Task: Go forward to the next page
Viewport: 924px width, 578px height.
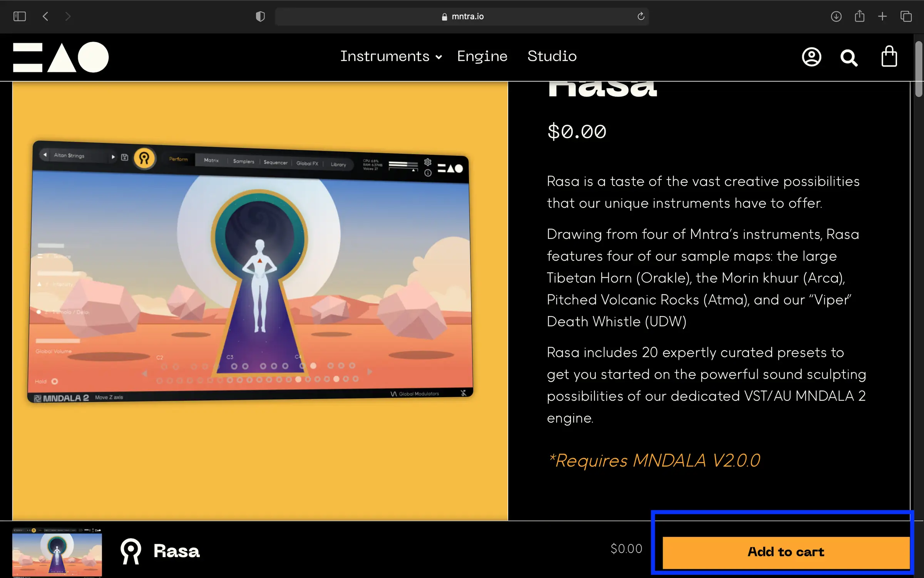Action: (68, 16)
